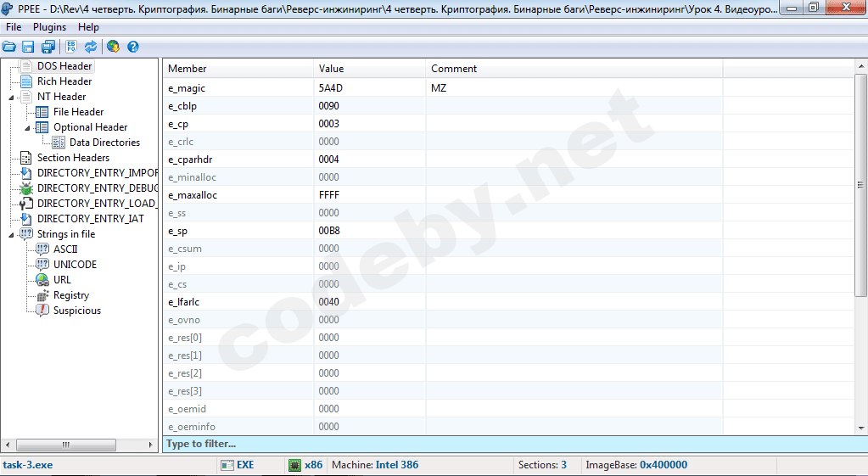Click the green bug DEBUG directory icon

tap(25, 188)
